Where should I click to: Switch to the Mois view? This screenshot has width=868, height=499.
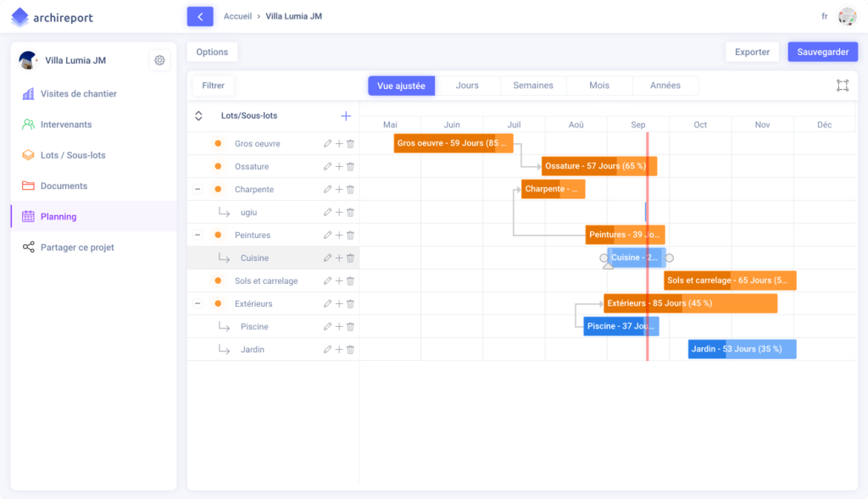pos(598,85)
